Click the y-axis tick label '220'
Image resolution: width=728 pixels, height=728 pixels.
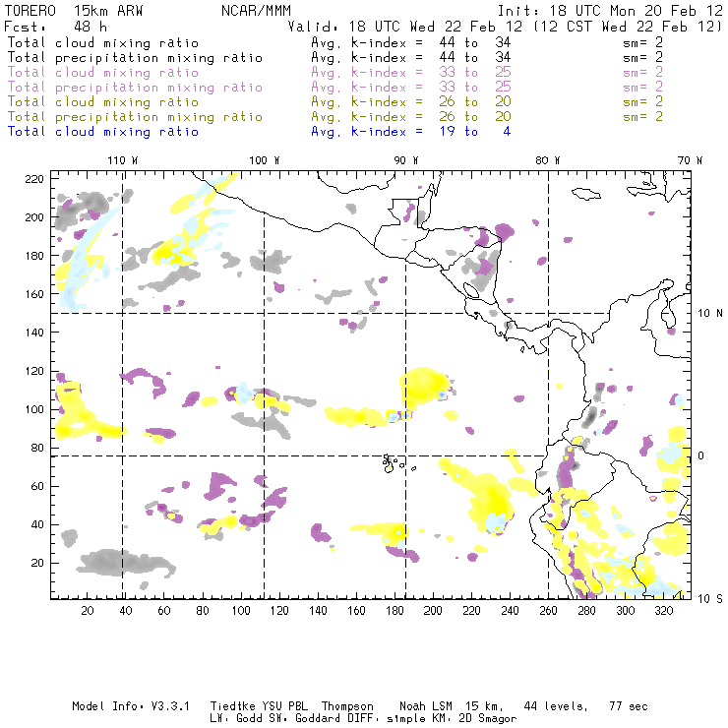(34, 179)
